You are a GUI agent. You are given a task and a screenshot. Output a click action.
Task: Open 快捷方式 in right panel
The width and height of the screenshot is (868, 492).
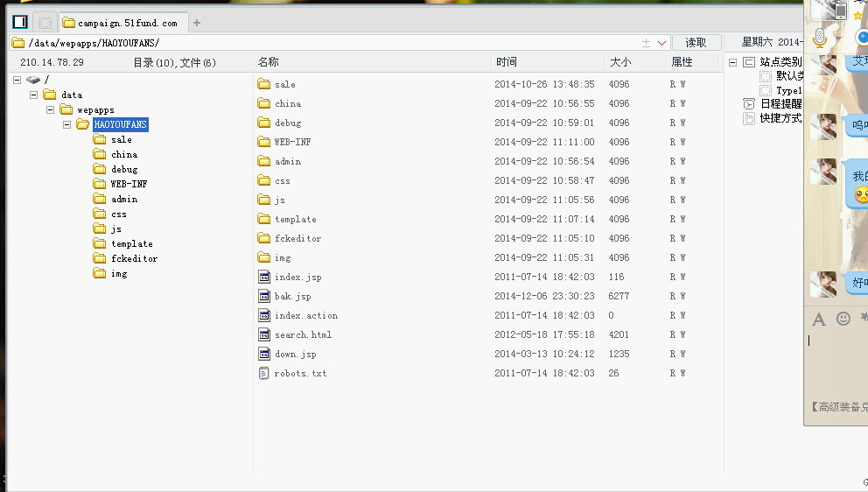[780, 118]
